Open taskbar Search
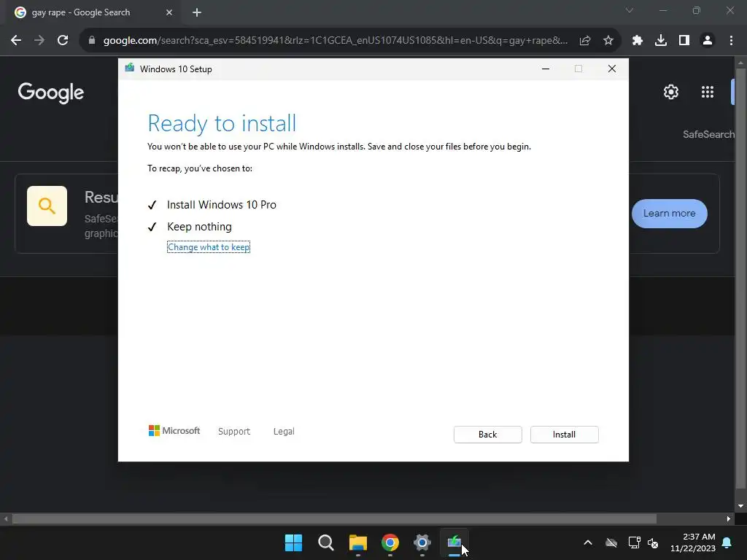The width and height of the screenshot is (747, 560). pyautogui.click(x=326, y=542)
